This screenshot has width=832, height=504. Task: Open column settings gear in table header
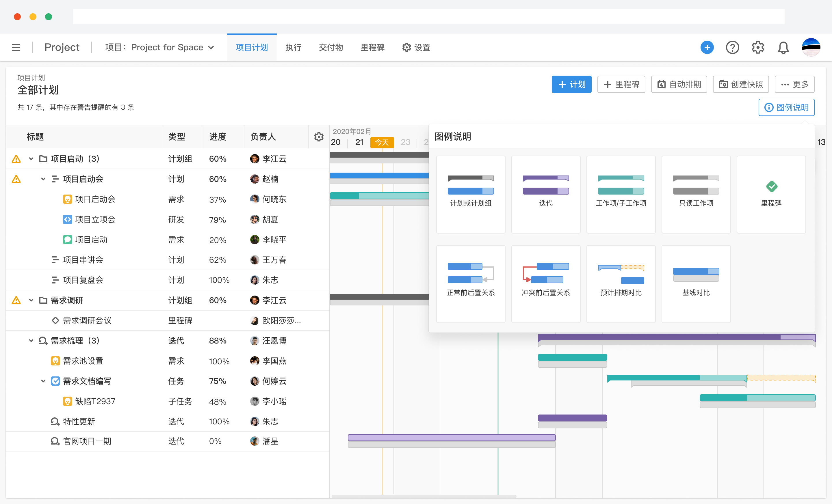click(x=318, y=137)
